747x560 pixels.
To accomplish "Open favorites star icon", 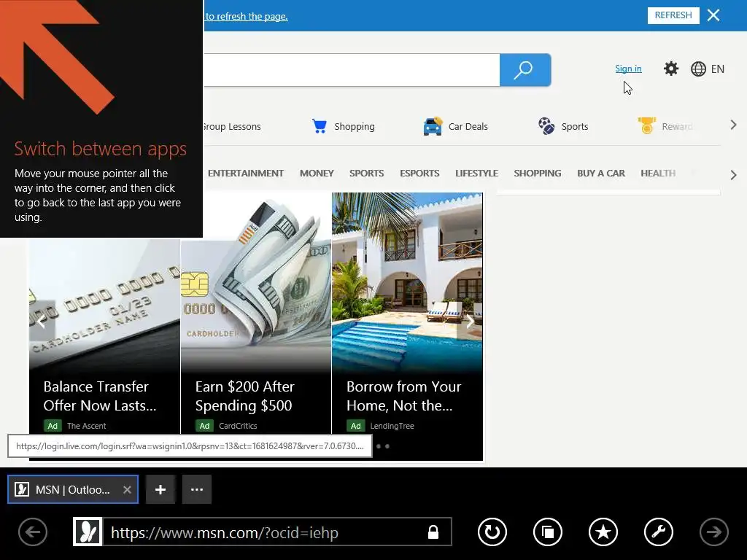I will pyautogui.click(x=603, y=532).
